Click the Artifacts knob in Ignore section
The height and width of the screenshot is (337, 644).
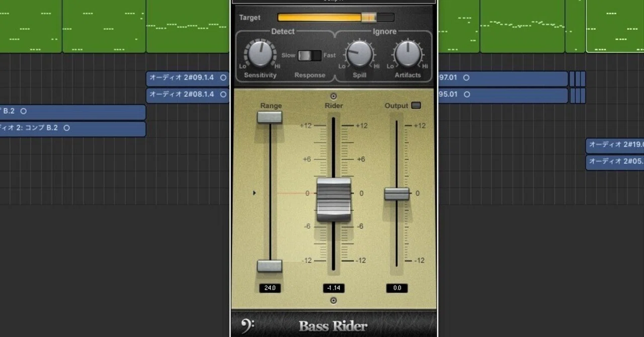click(408, 54)
